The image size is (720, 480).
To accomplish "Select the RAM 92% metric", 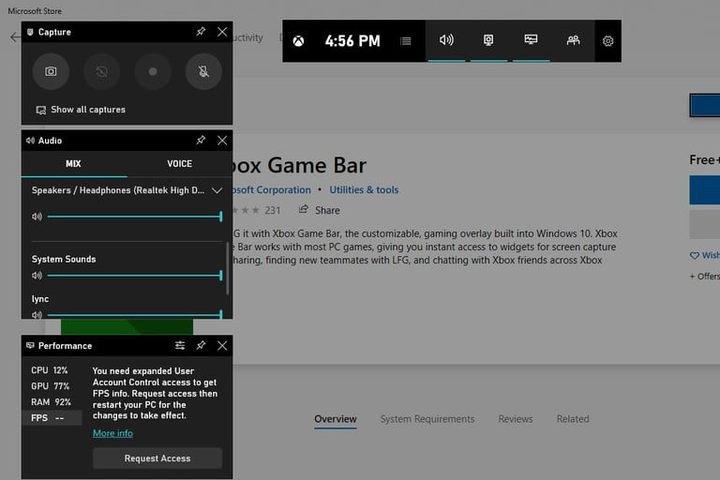I will click(x=52, y=402).
